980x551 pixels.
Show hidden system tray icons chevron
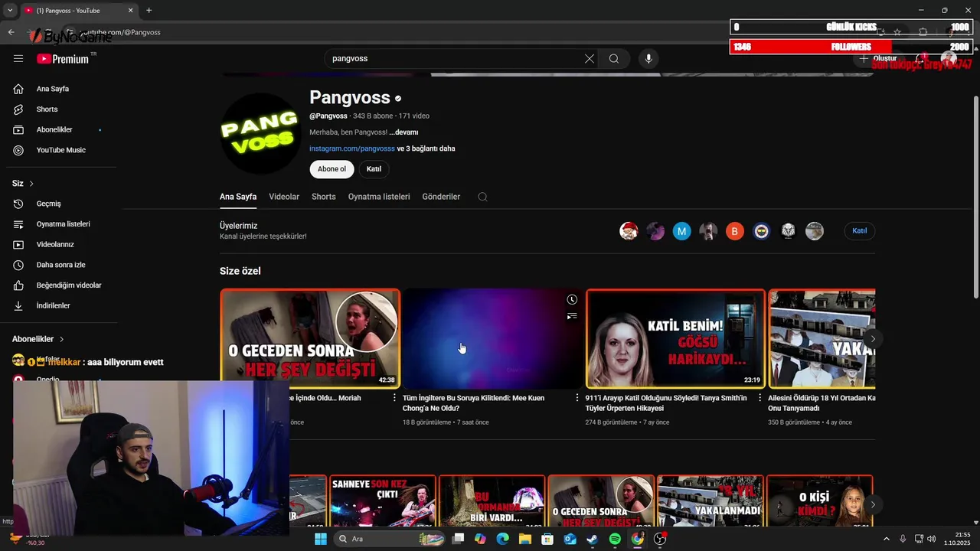coord(887,539)
